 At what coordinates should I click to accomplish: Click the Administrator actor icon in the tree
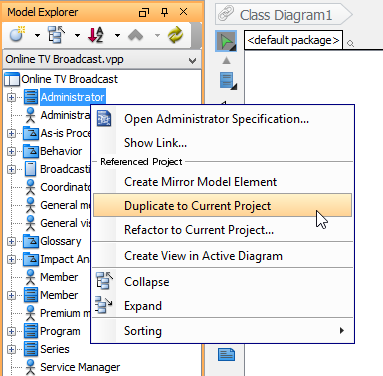[30, 115]
